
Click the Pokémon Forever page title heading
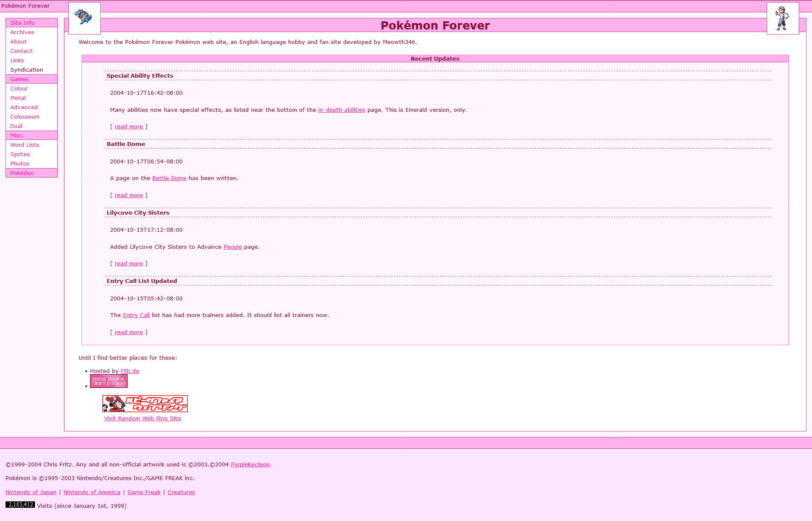pyautogui.click(x=435, y=25)
